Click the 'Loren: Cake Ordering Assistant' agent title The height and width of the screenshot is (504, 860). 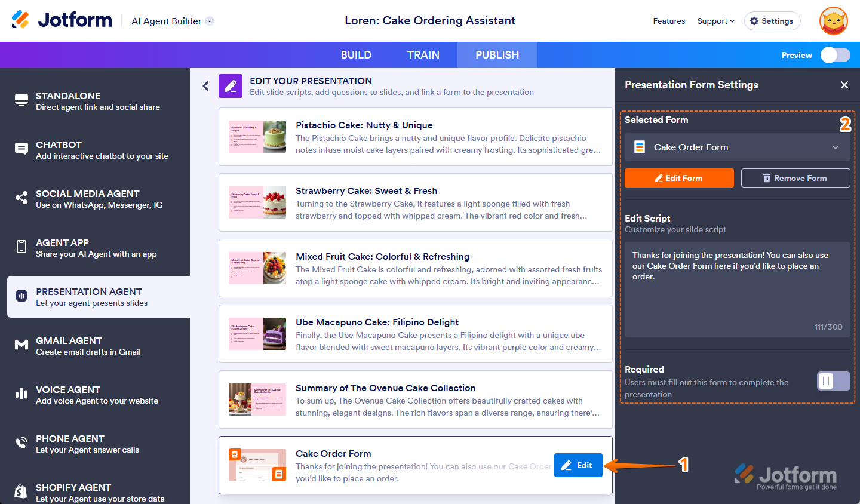(x=430, y=20)
